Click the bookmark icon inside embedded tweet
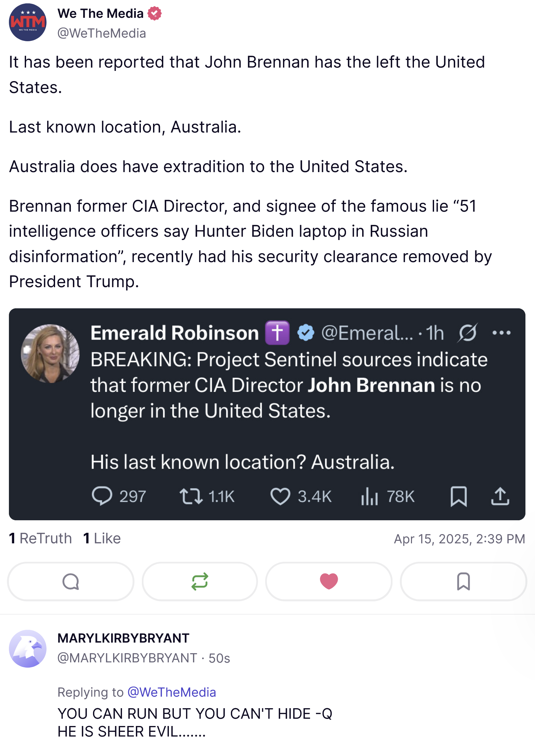 pyautogui.click(x=458, y=497)
